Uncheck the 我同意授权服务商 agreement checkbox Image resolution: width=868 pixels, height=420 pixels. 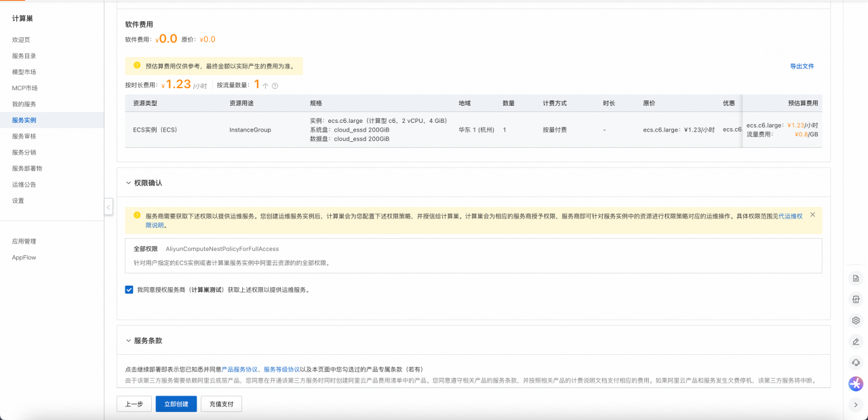129,289
